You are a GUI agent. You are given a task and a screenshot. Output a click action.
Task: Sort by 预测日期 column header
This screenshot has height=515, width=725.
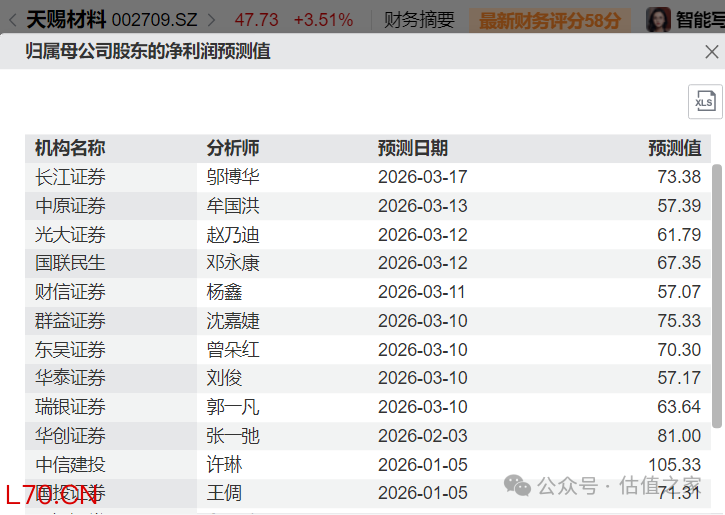pyautogui.click(x=413, y=148)
